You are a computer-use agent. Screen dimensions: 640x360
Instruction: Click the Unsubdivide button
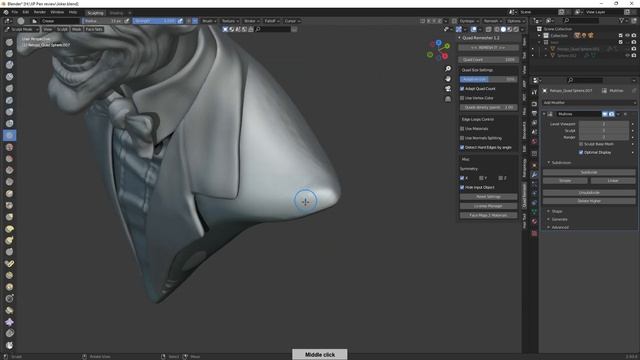[589, 192]
